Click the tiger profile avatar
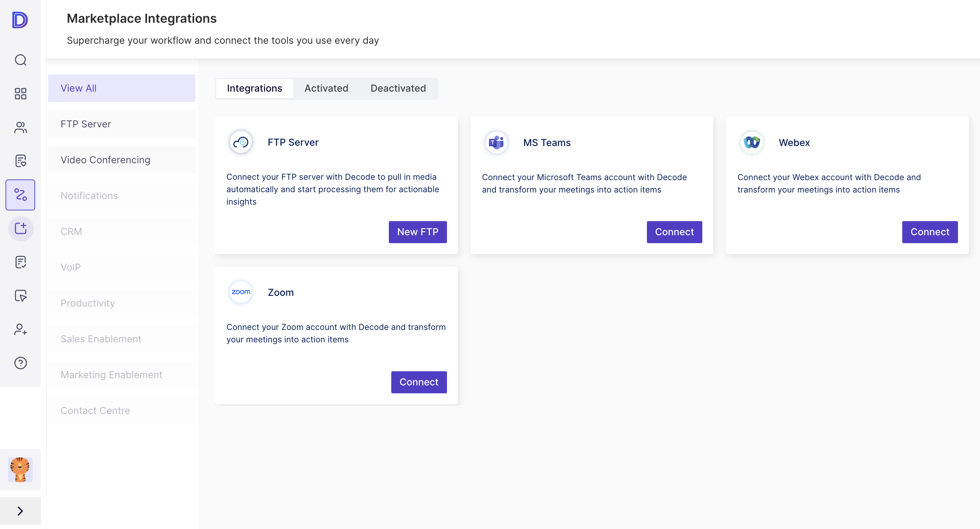Screen dimensions: 980x529 coord(20,469)
